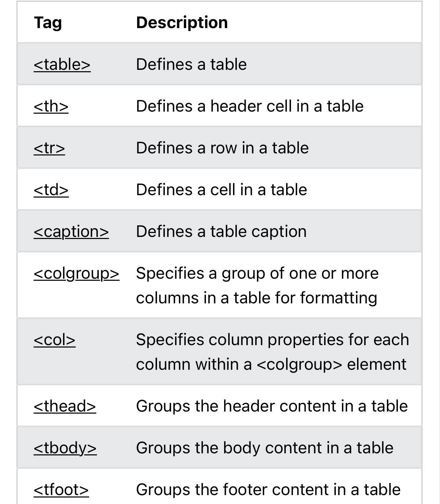Click the "Defines a table" description text
Viewport: 440px width, 504px height.
[191, 64]
